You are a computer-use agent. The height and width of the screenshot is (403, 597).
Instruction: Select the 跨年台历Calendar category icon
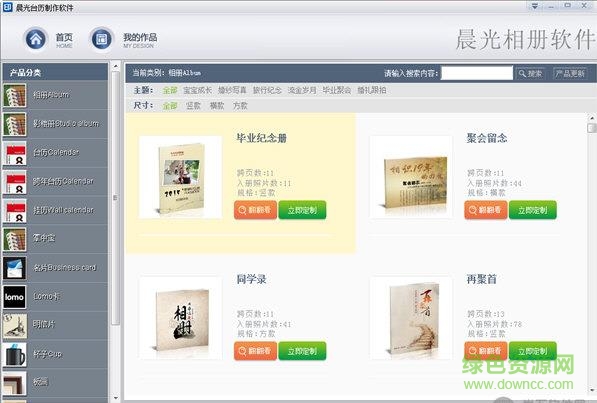(15, 182)
